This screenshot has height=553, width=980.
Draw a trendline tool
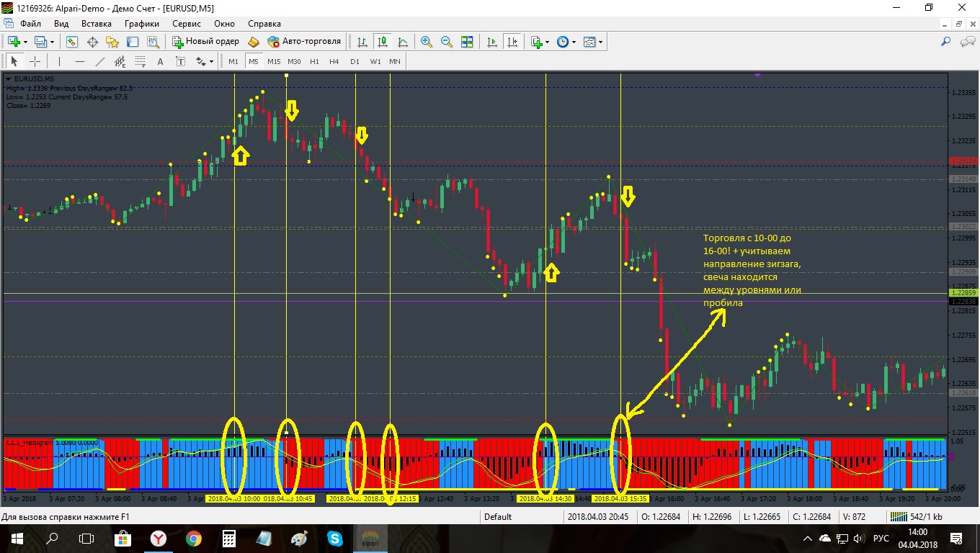(99, 61)
